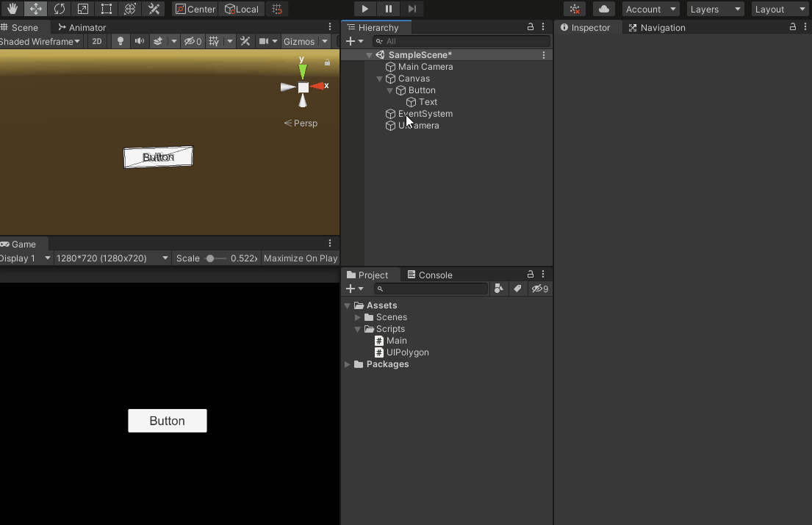
Task: Enable Maximize On Play
Action: [301, 258]
